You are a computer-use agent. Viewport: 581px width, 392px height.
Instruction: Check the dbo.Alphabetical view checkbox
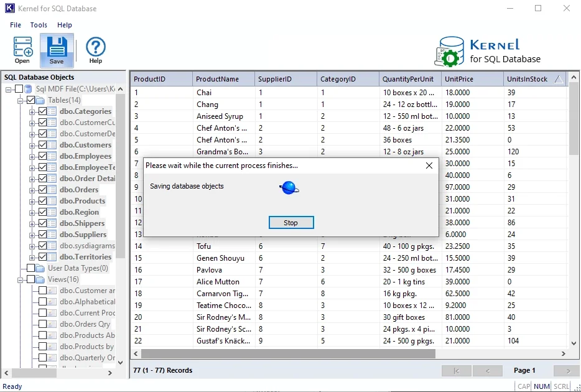(43, 302)
